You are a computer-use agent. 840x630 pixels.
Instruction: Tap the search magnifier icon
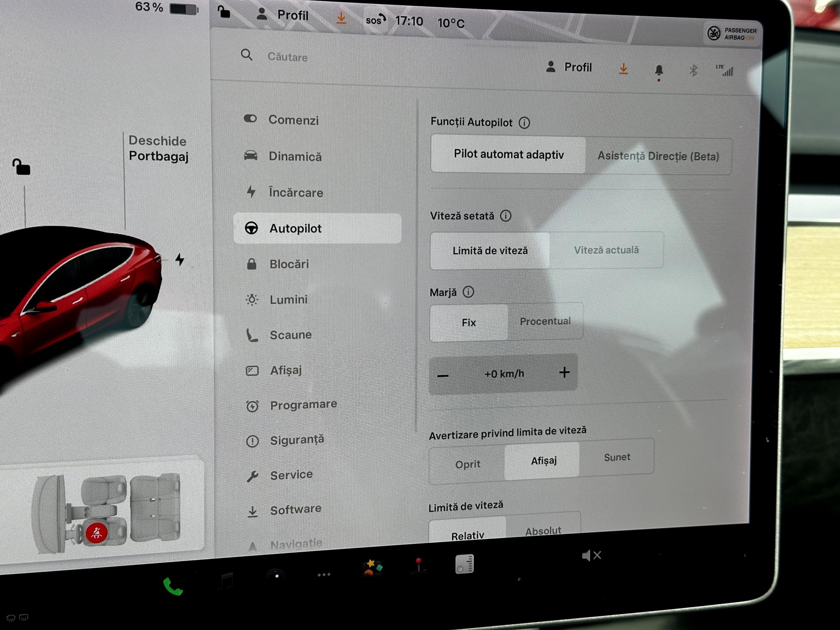click(x=247, y=55)
